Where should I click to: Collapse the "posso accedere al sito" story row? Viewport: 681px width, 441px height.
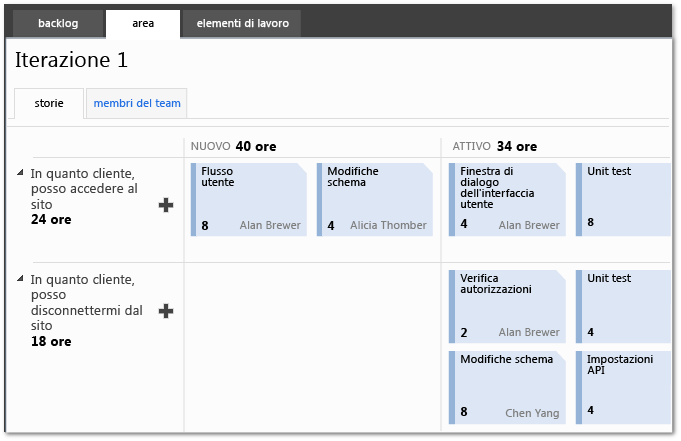pyautogui.click(x=20, y=173)
